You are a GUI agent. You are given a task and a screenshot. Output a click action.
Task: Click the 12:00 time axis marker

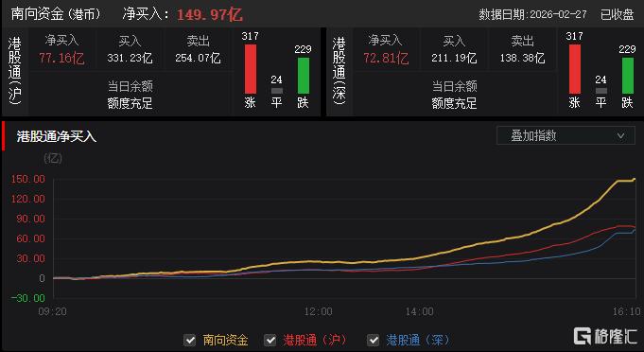[319, 311]
